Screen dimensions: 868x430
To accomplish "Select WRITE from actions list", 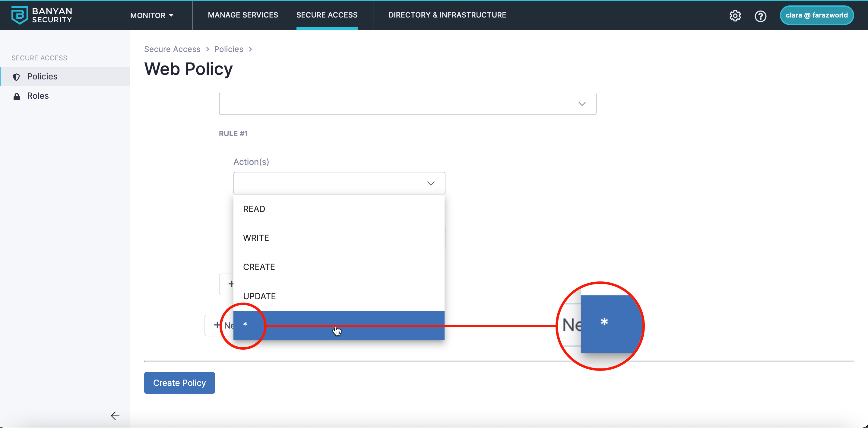I will coord(256,238).
